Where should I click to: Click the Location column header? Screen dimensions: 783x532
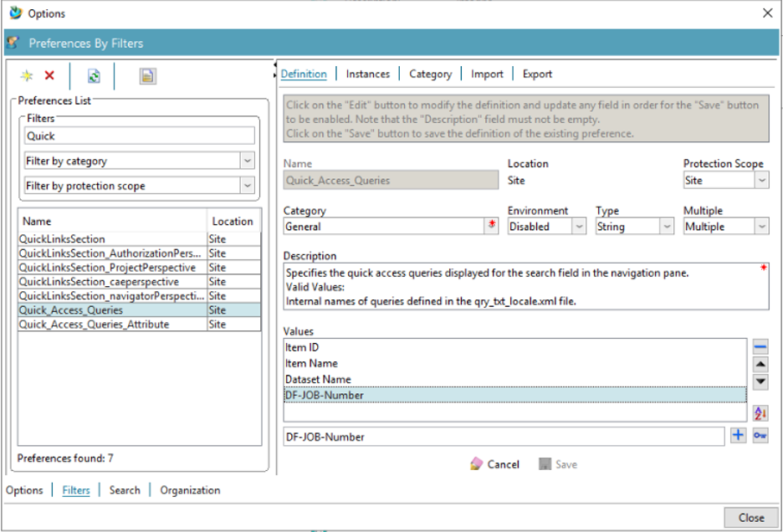pyautogui.click(x=233, y=221)
